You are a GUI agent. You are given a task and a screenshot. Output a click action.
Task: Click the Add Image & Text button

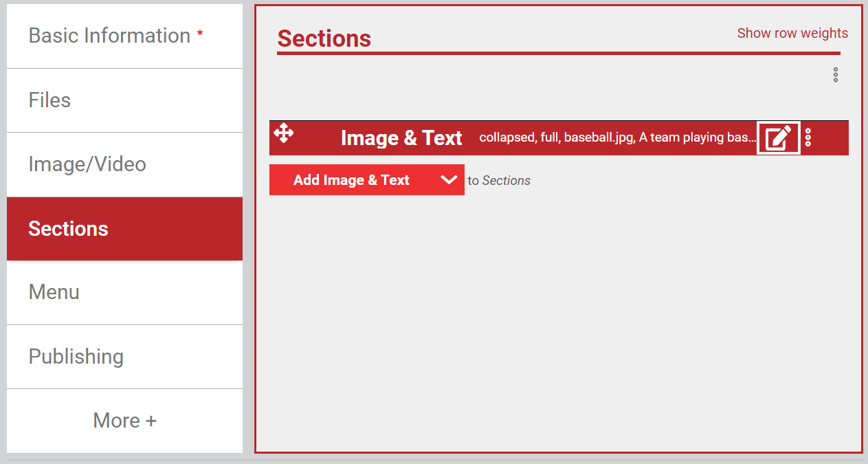coord(352,180)
